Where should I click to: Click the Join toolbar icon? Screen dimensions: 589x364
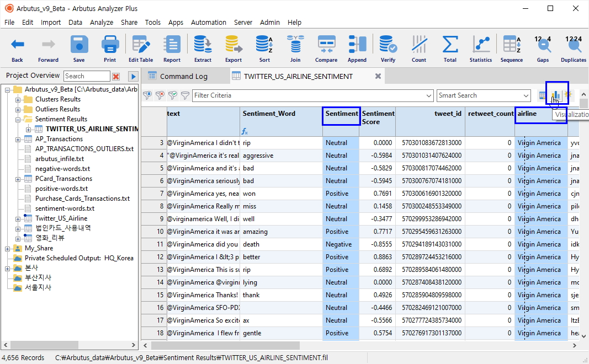(x=295, y=45)
